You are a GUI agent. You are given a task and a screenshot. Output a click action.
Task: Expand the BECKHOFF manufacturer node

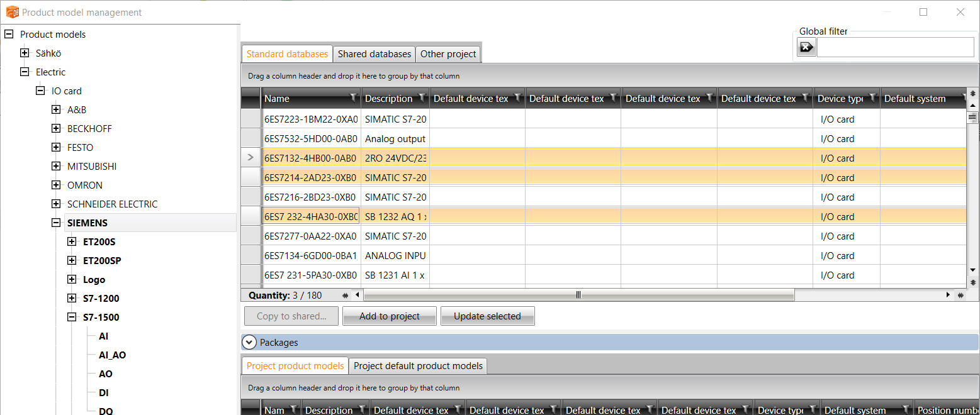coord(56,128)
